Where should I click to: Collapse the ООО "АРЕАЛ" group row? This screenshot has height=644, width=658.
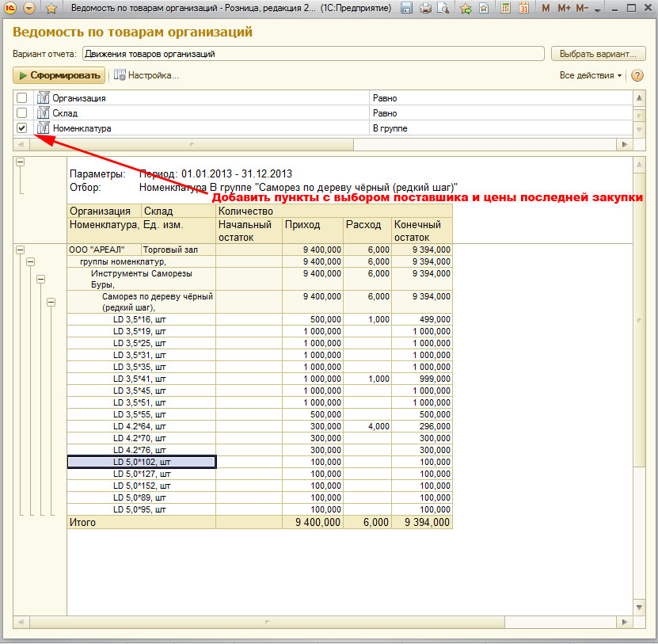[20, 250]
